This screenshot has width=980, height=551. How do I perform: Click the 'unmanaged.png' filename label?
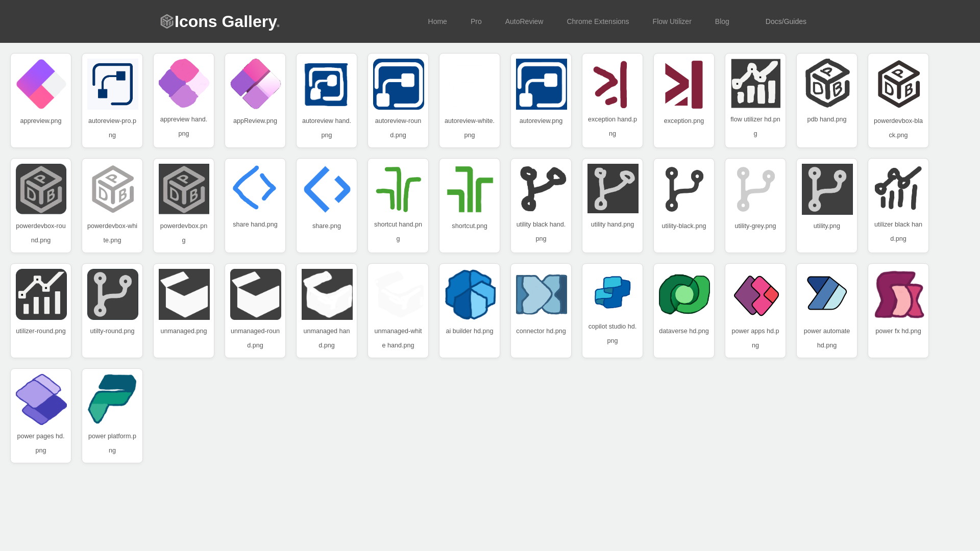tap(184, 331)
